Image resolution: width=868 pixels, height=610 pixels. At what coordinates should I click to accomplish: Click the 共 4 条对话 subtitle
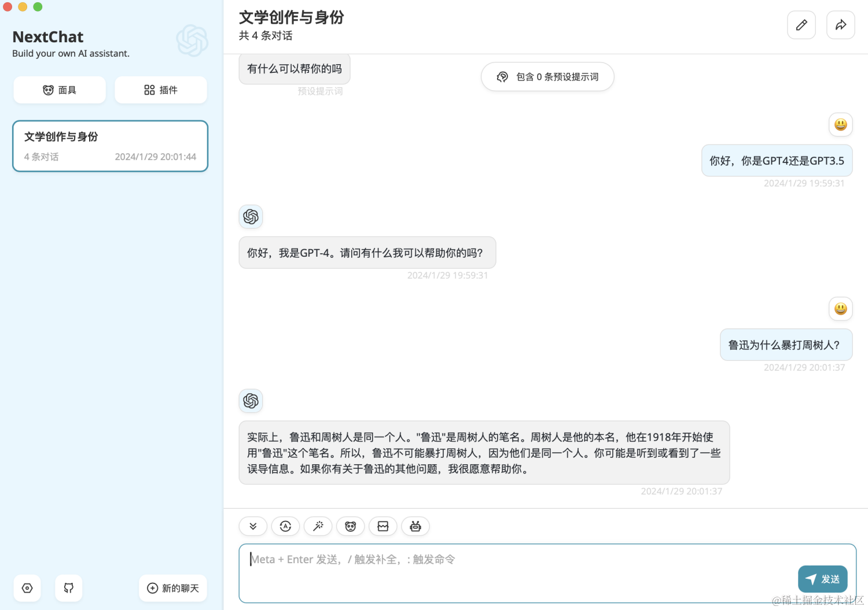(266, 36)
